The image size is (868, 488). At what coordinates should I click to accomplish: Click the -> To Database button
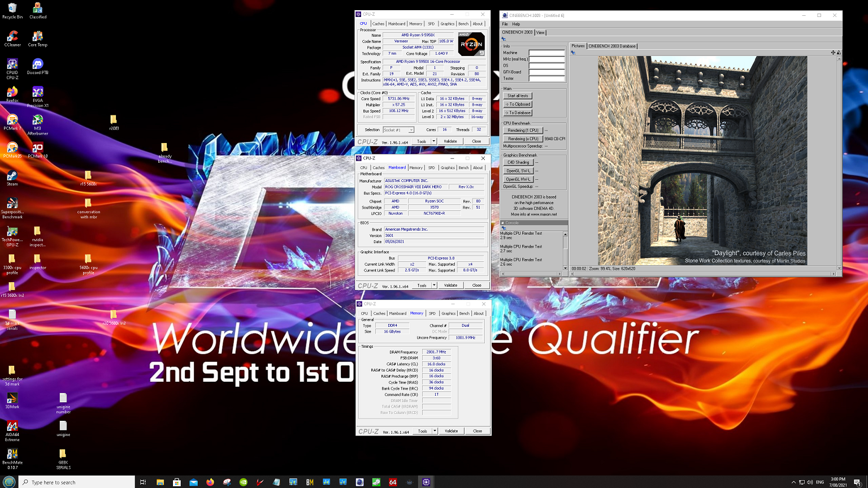click(518, 113)
